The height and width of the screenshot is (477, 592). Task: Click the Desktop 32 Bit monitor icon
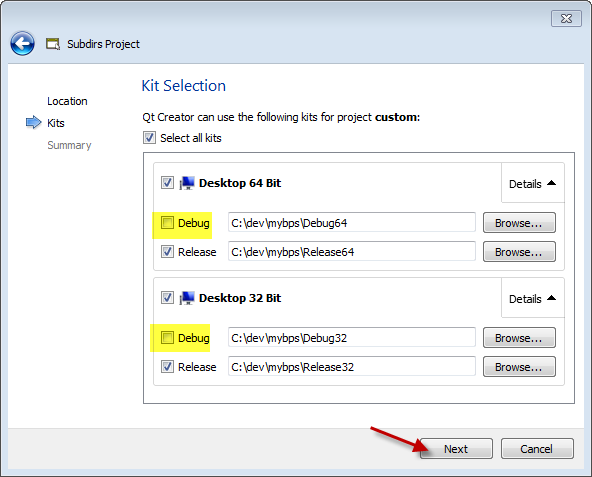(x=187, y=298)
